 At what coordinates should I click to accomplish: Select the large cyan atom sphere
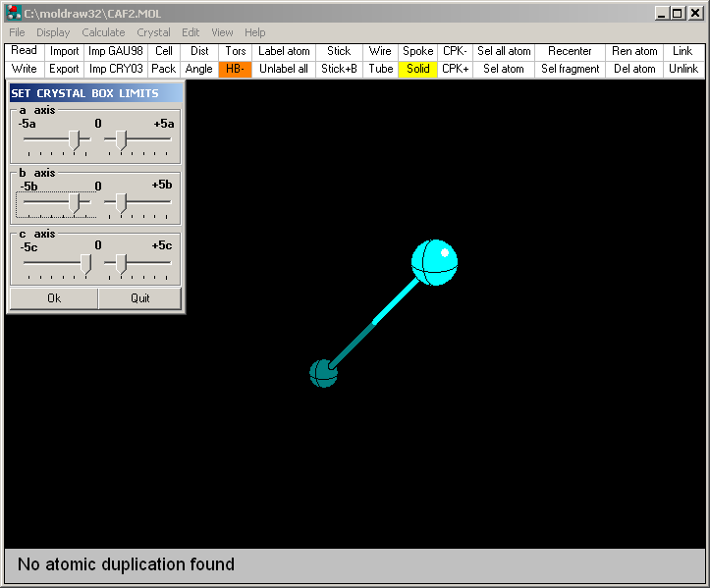click(x=434, y=262)
